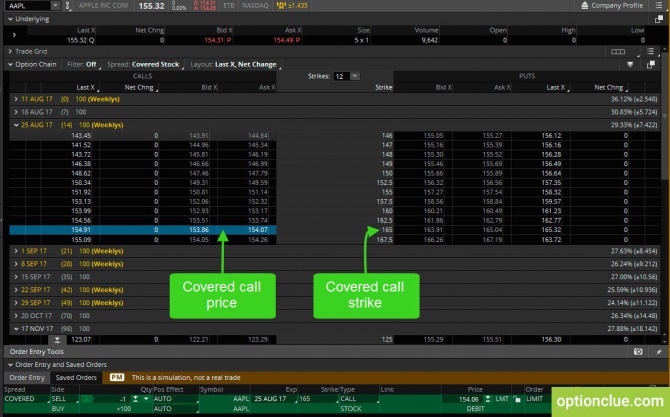This screenshot has height=417, width=670.
Task: Expand the 8 SEP 17 expiration row
Action: [16, 264]
